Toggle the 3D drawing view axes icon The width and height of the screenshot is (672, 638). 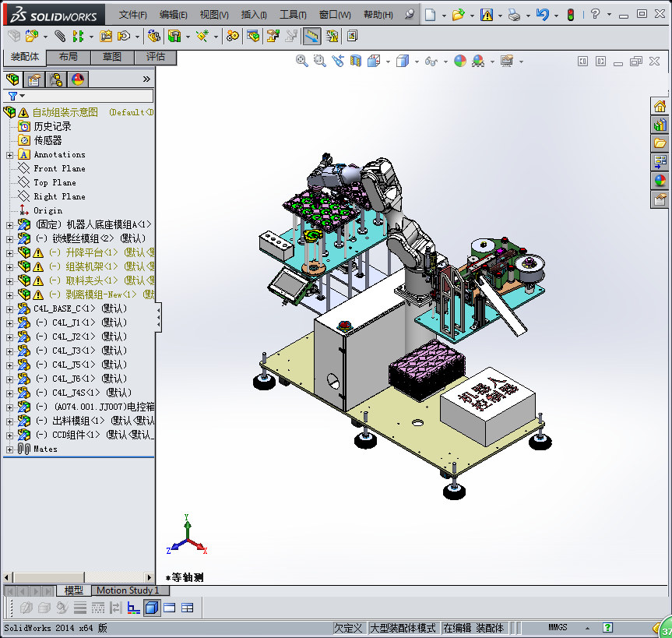pos(134,608)
